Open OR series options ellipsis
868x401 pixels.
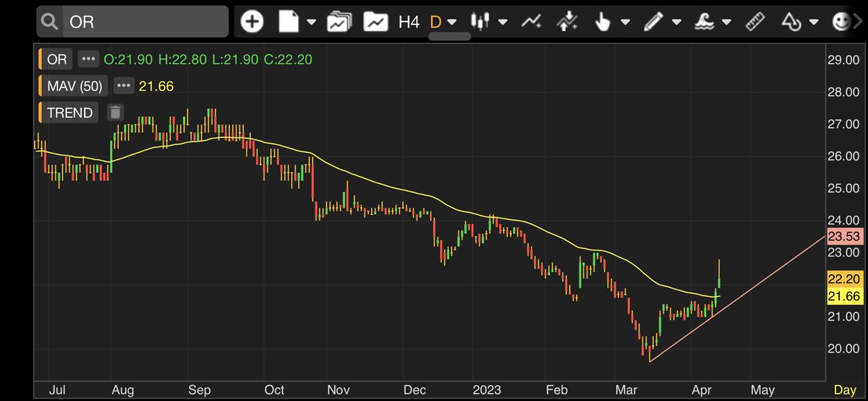click(x=88, y=59)
